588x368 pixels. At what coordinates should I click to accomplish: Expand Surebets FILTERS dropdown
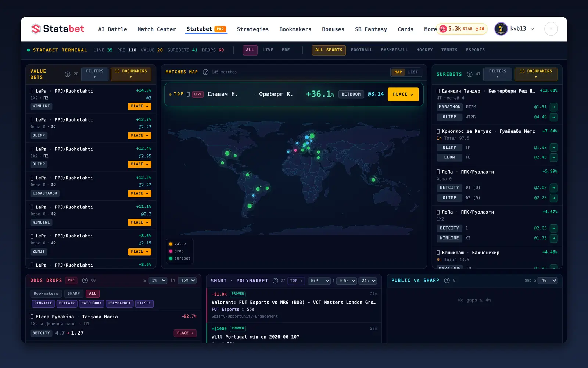click(x=498, y=74)
